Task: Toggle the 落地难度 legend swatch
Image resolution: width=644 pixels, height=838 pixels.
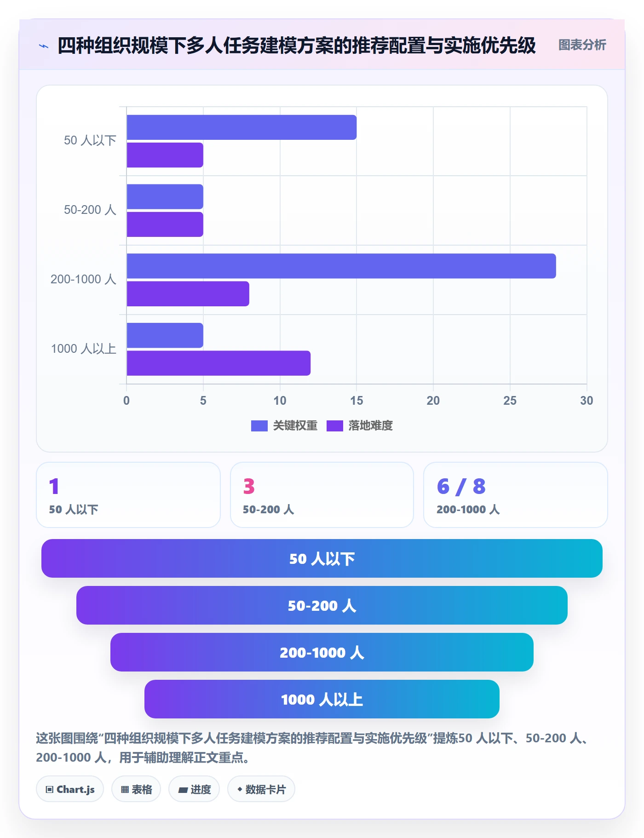Action: [x=334, y=426]
